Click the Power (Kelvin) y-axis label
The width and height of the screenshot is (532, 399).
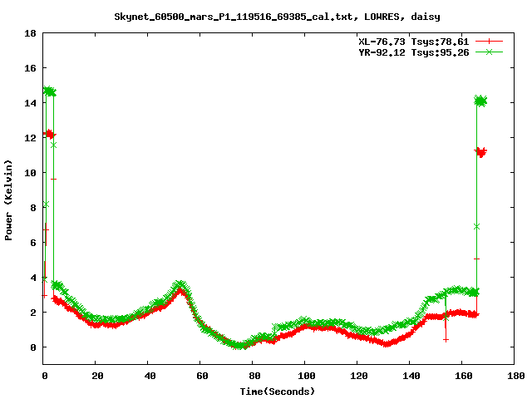pos(8,200)
